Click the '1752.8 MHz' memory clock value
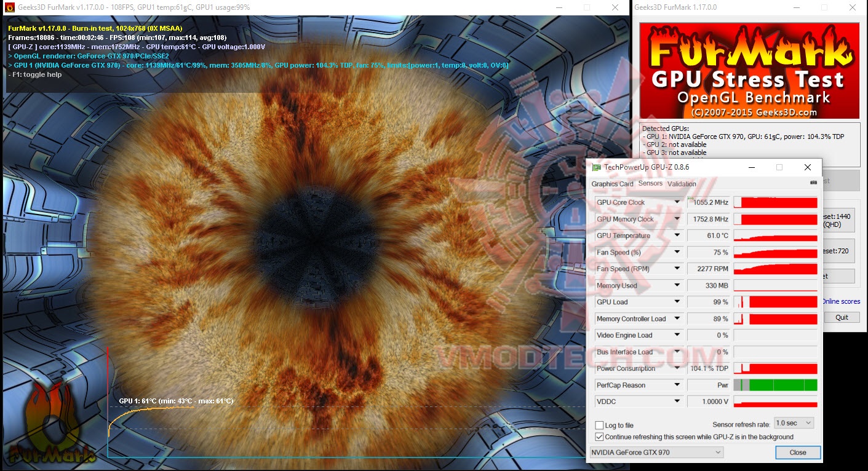This screenshot has width=868, height=471. coord(711,219)
